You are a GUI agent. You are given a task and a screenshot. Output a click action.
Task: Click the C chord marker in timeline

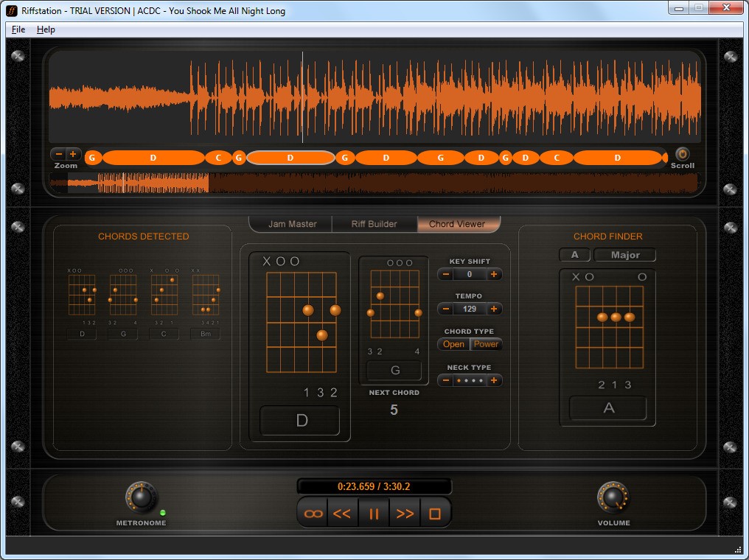(217, 157)
